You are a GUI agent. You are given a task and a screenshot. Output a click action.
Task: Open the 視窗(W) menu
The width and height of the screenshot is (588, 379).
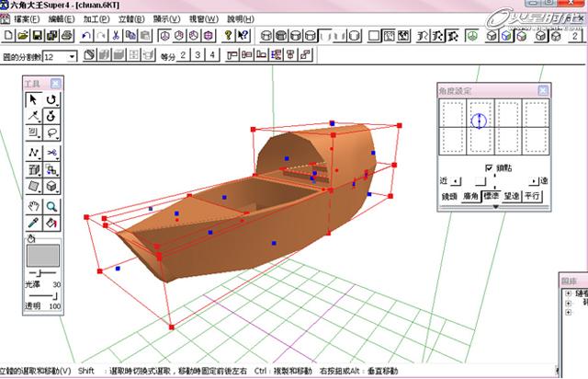click(x=204, y=18)
